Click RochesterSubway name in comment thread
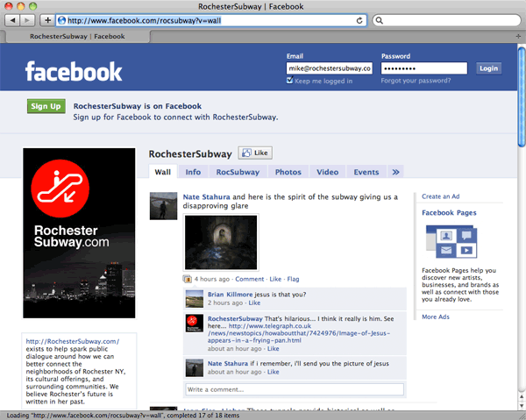Image resolution: width=526 pixels, height=420 pixels. coord(235,318)
